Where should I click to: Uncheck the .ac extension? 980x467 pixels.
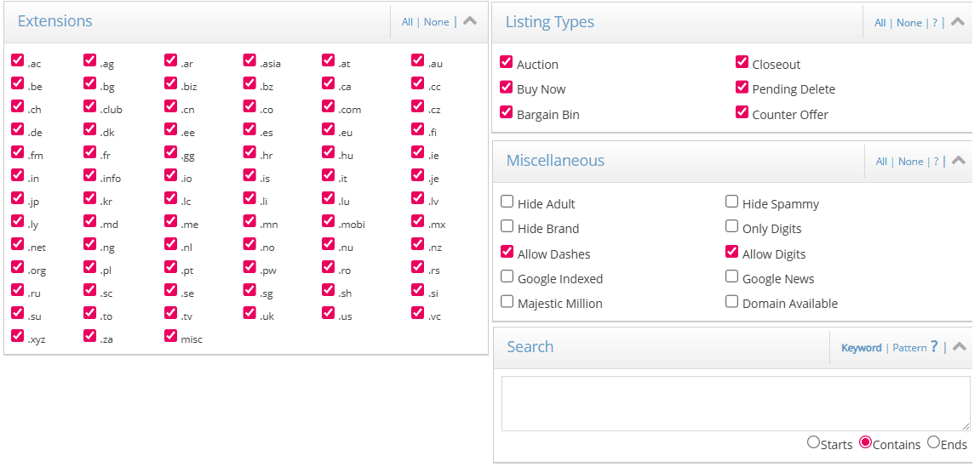18,60
